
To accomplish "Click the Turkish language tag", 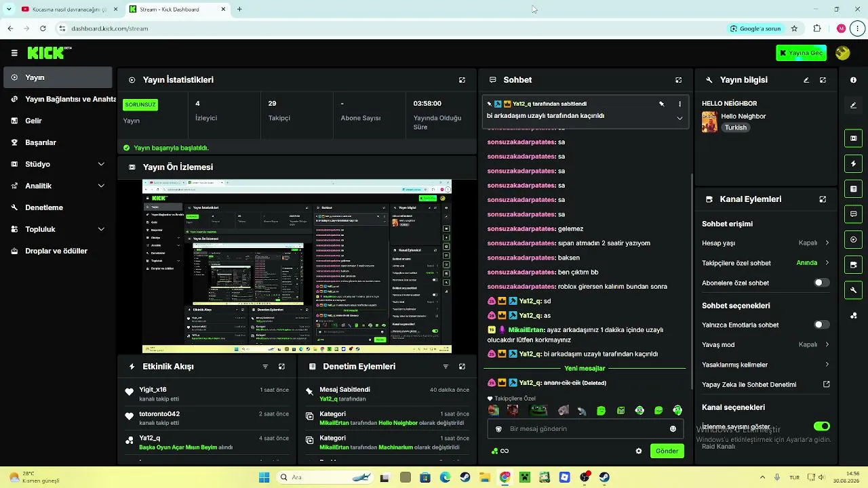I will [735, 127].
